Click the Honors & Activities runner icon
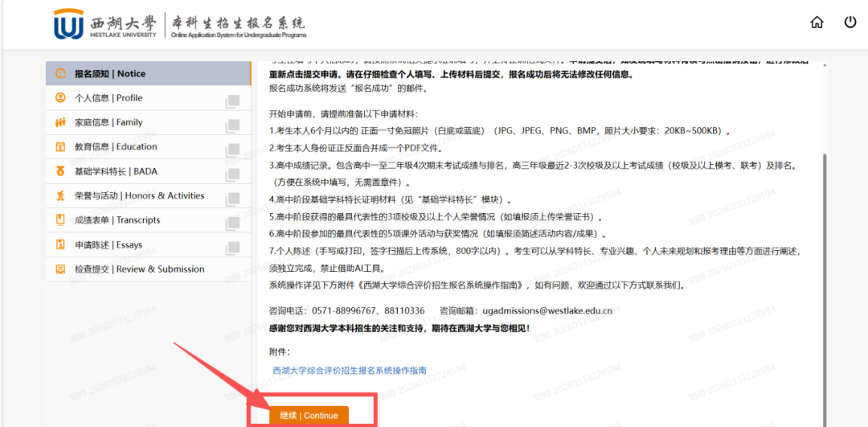The image size is (868, 427). [x=60, y=195]
